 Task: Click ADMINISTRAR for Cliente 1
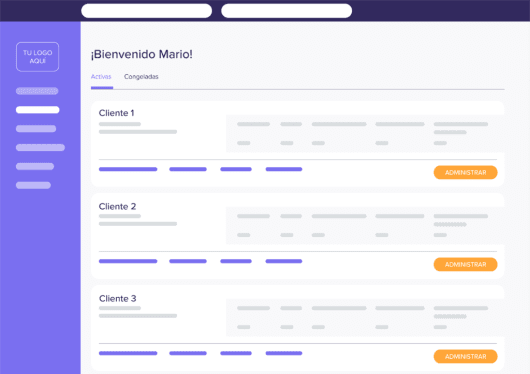(x=465, y=172)
